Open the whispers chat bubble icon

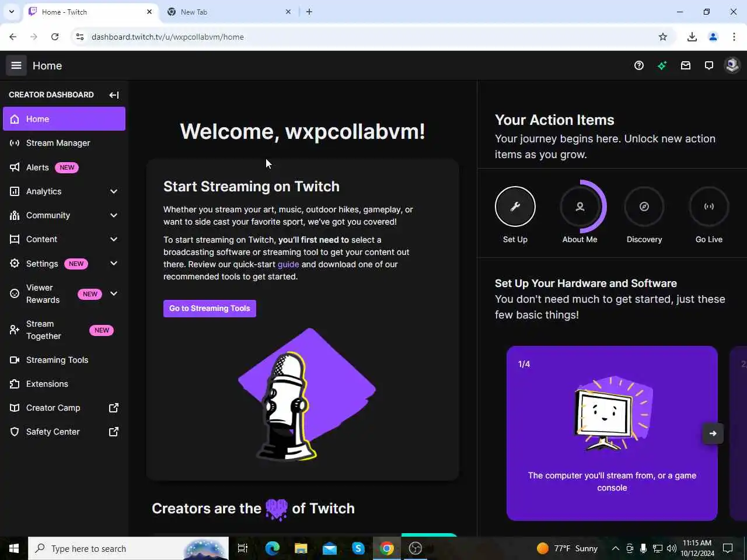pyautogui.click(x=709, y=65)
